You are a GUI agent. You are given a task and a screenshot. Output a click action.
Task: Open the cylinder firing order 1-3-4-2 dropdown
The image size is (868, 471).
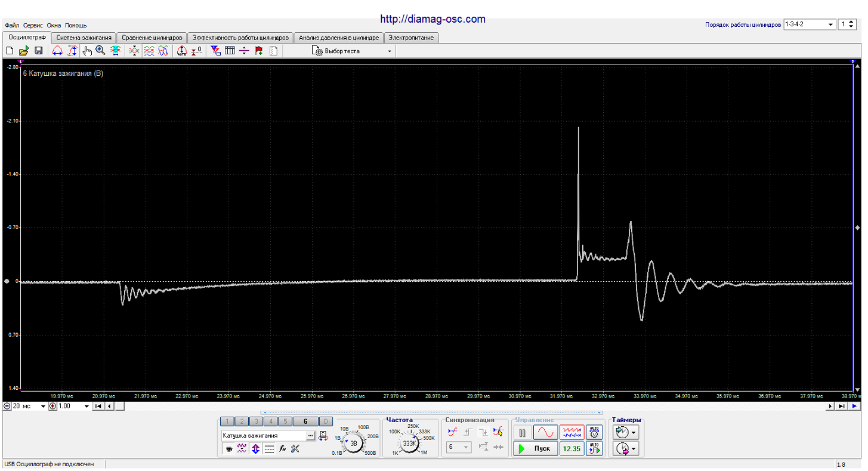coord(832,24)
